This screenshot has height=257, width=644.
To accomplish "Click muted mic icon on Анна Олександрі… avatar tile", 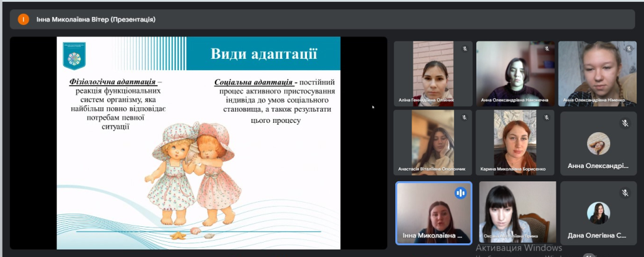I will click(x=625, y=123).
